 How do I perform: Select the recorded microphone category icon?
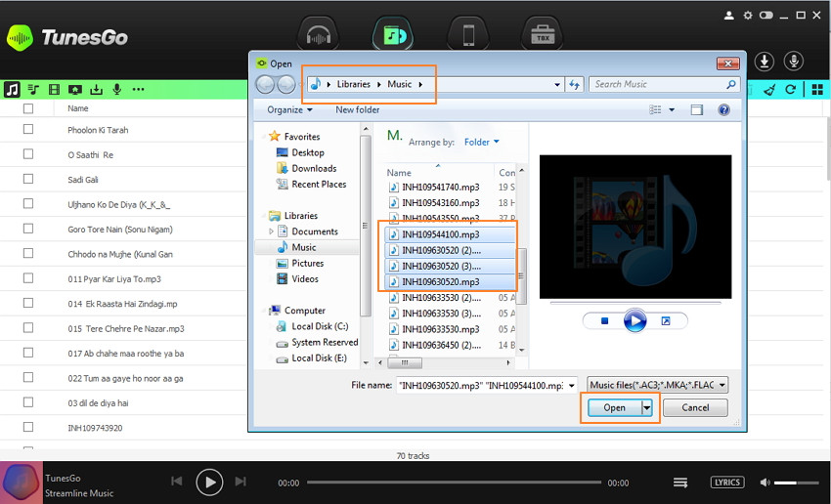pyautogui.click(x=117, y=90)
